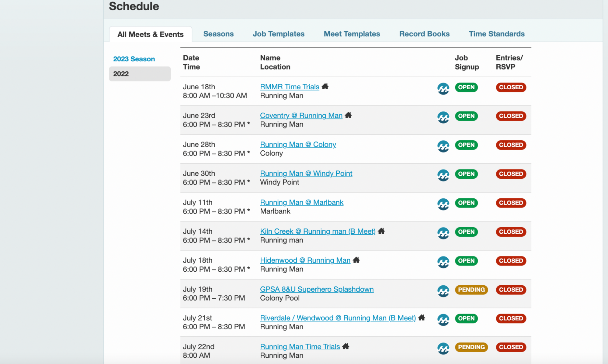Click wave icon for GPSA 8&U Superhero Splashdown
The image size is (608, 364).
(x=443, y=291)
